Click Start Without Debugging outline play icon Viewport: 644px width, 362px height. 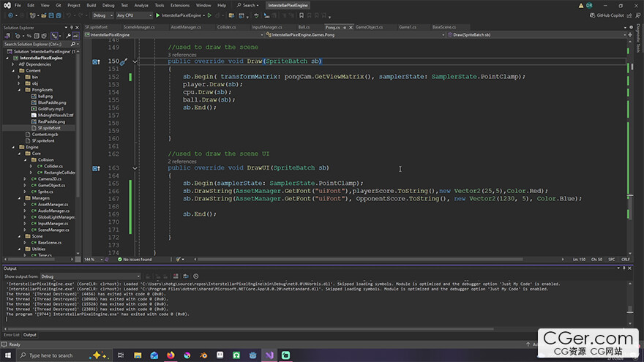point(209,15)
